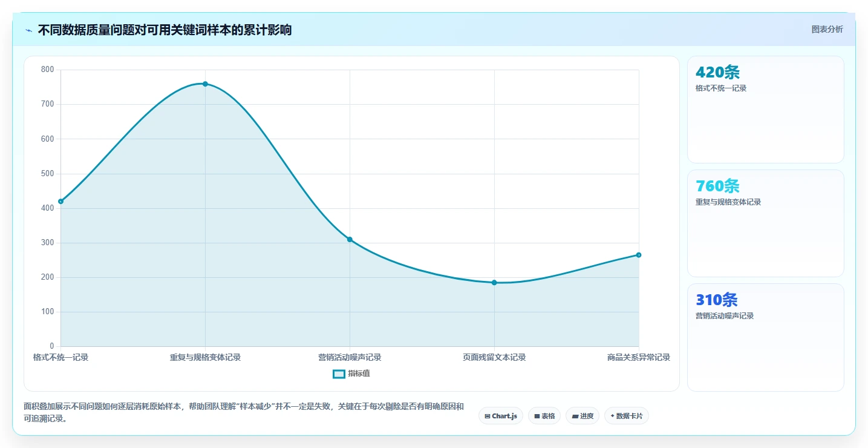Click the 100 y-axis tick label
Image resolution: width=868 pixels, height=448 pixels.
pyautogui.click(x=47, y=312)
